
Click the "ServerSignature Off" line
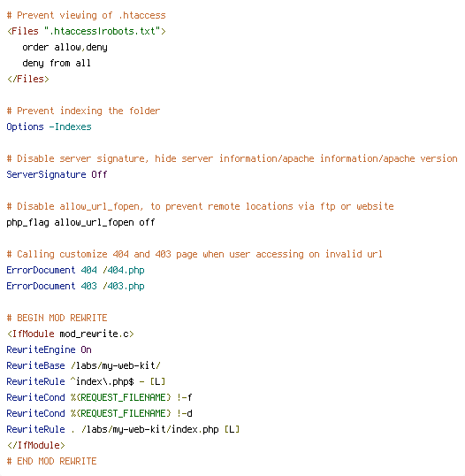click(57, 174)
